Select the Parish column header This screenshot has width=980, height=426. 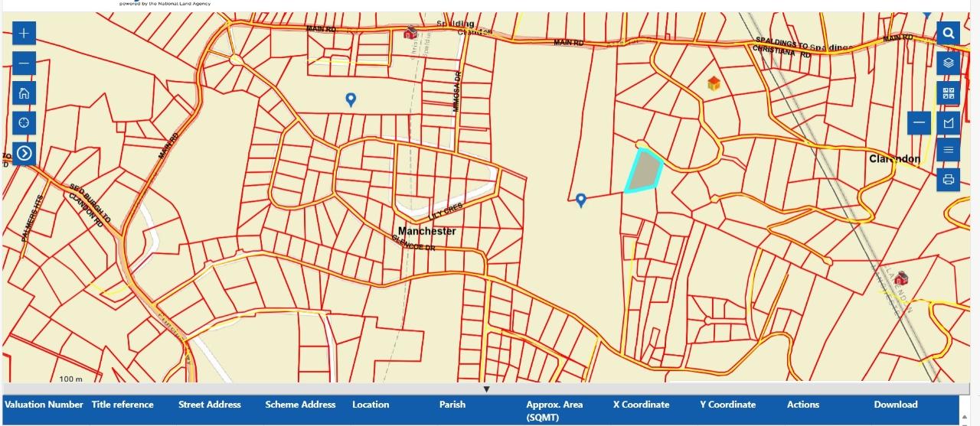(x=452, y=405)
